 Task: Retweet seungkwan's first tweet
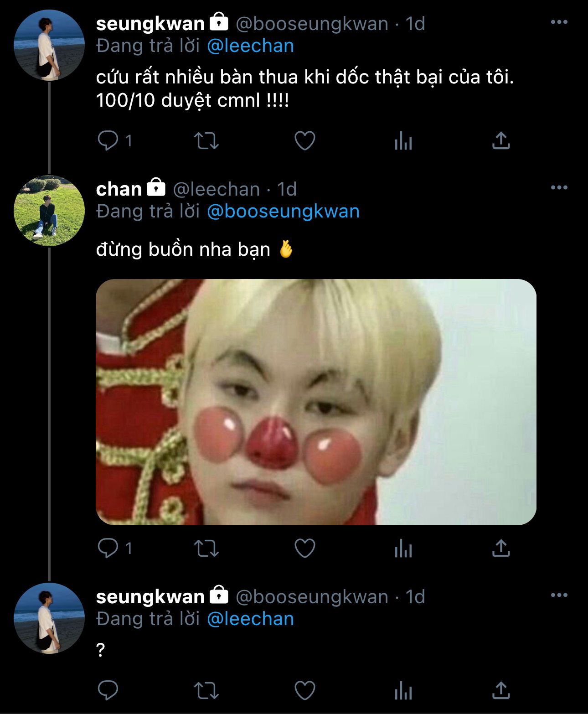pyautogui.click(x=206, y=140)
